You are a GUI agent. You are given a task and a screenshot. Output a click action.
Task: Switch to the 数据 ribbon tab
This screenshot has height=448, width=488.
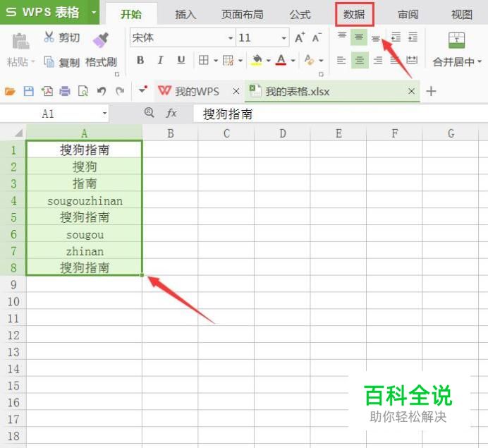(354, 14)
